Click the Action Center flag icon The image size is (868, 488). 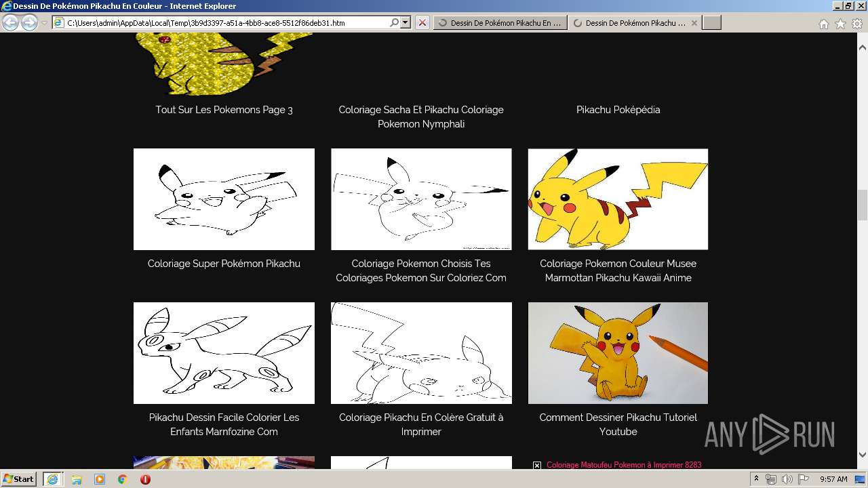click(804, 479)
